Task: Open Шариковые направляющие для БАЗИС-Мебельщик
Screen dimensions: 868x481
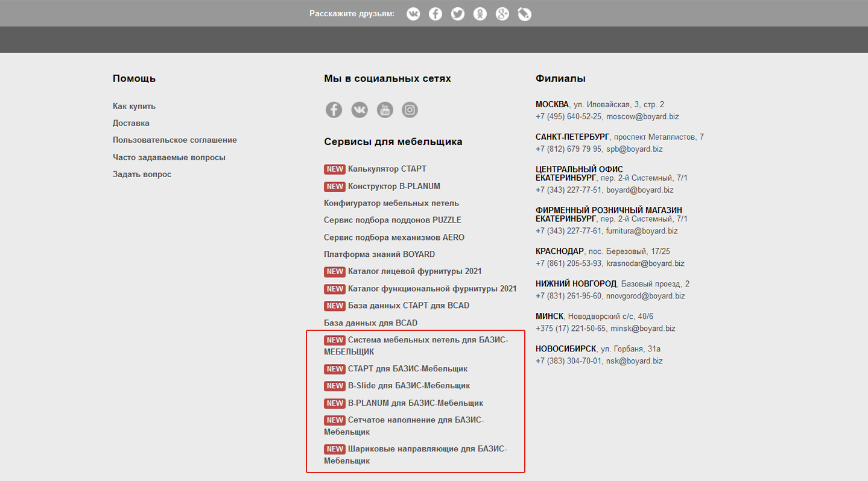Action: tap(416, 455)
